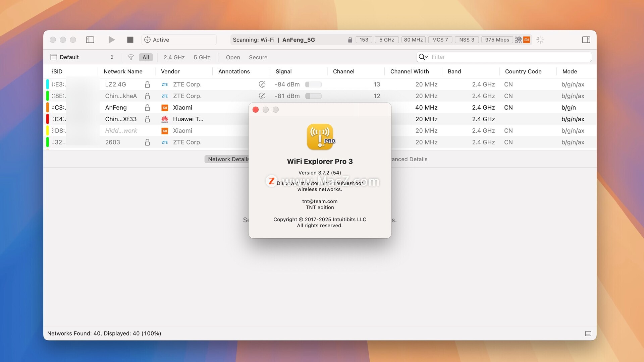Sort by Mode column header

[570, 71]
